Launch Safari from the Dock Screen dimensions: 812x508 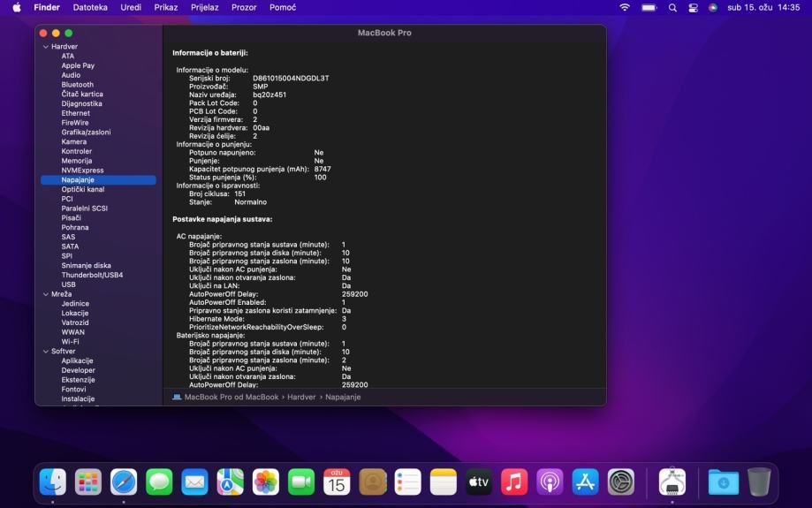[x=124, y=481]
